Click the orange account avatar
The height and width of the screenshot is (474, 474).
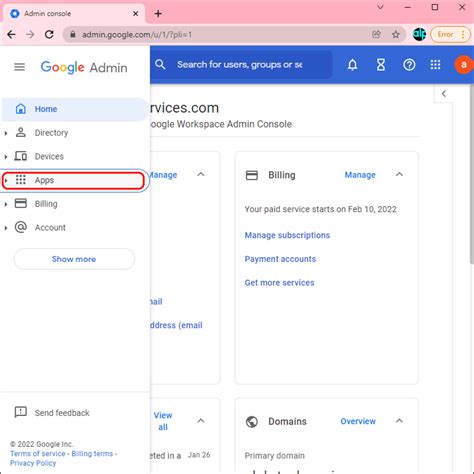coord(463,65)
